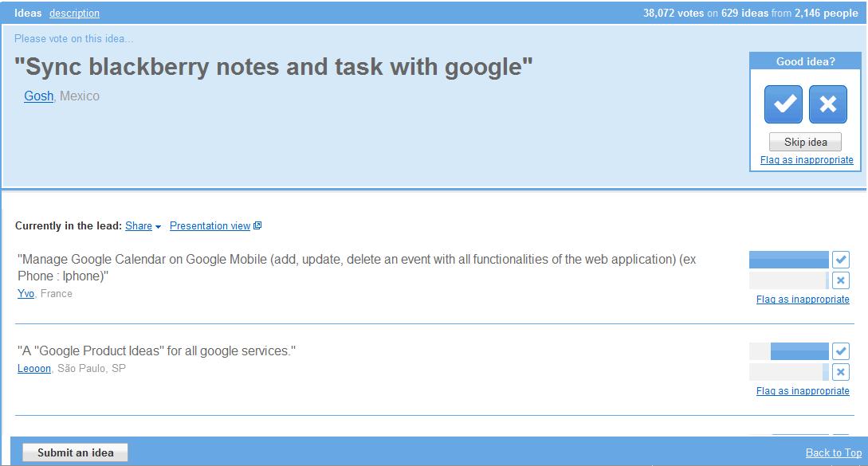Screen dimensions: 868x466
Task: Click the checkmark beside Leooon's idea
Action: [x=842, y=350]
